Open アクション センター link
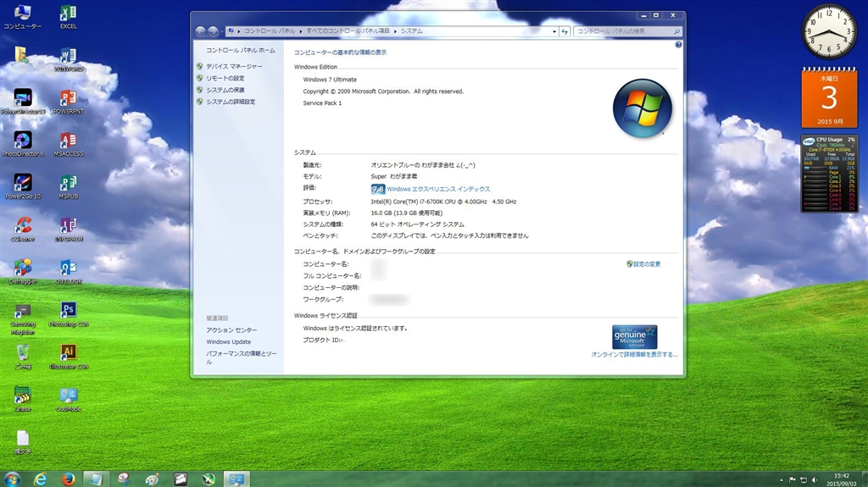The height and width of the screenshot is (487, 868). tap(231, 329)
